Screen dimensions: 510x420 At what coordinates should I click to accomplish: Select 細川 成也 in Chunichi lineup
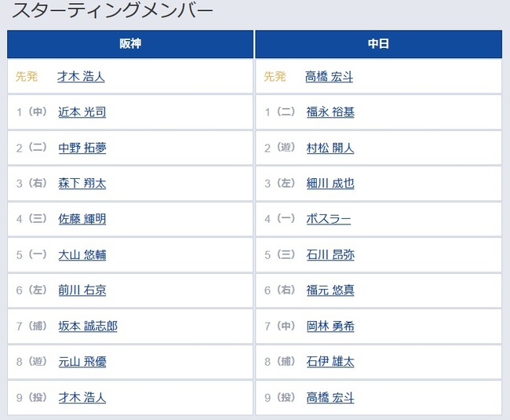click(330, 183)
